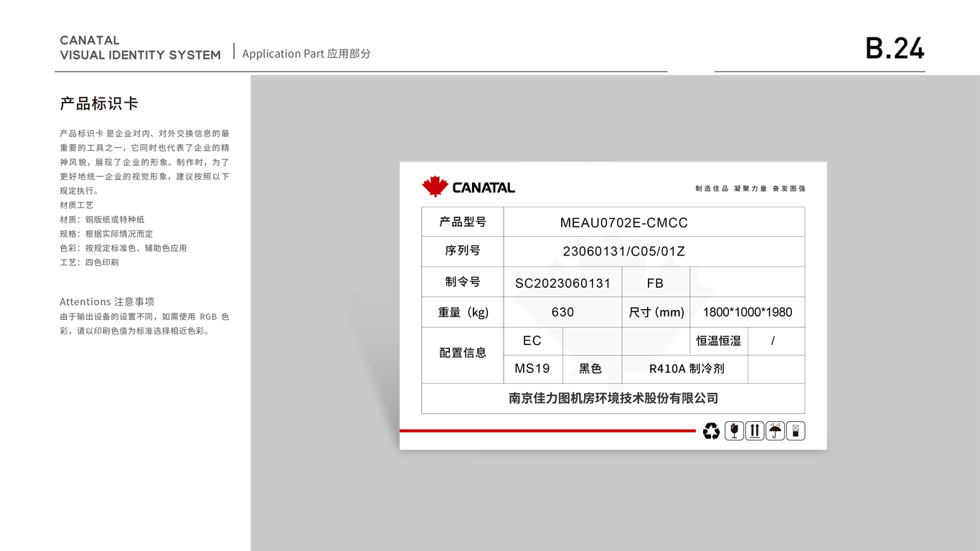Click the '重量 (kg)' label cell
Viewport: 980px width, 551px height.
click(x=463, y=312)
